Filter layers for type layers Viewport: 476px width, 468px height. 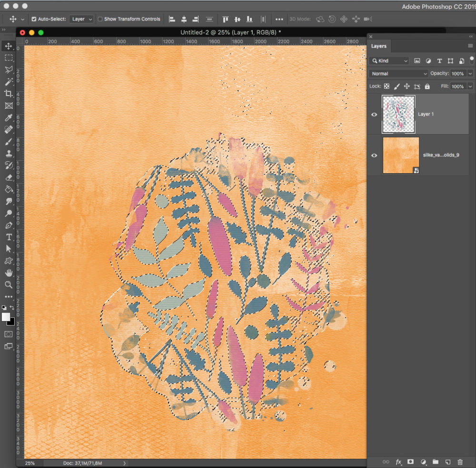point(439,61)
